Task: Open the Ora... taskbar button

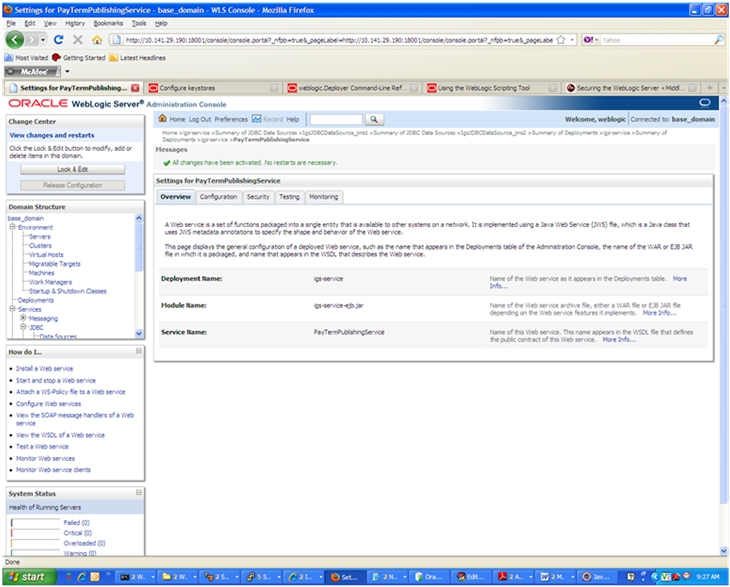Action: [429, 577]
